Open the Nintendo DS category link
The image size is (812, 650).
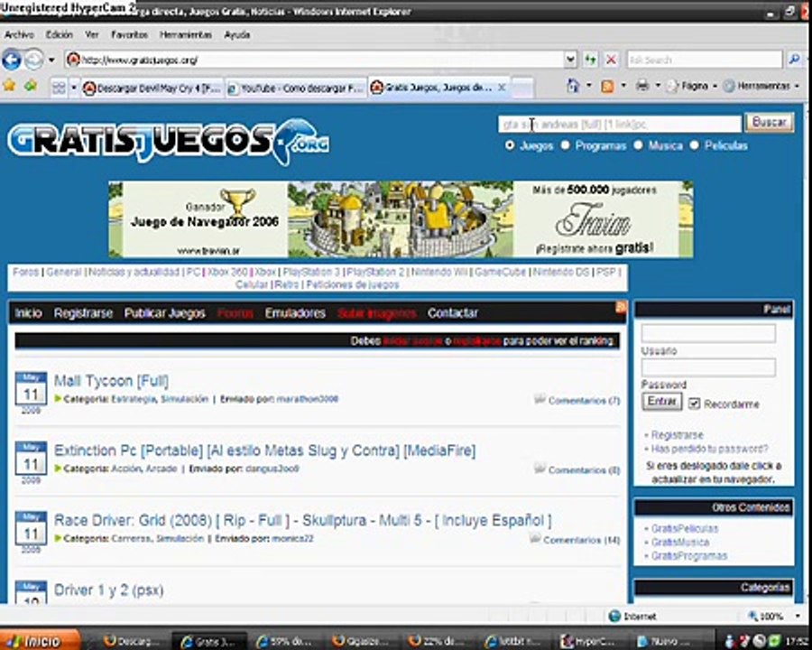pos(561,272)
